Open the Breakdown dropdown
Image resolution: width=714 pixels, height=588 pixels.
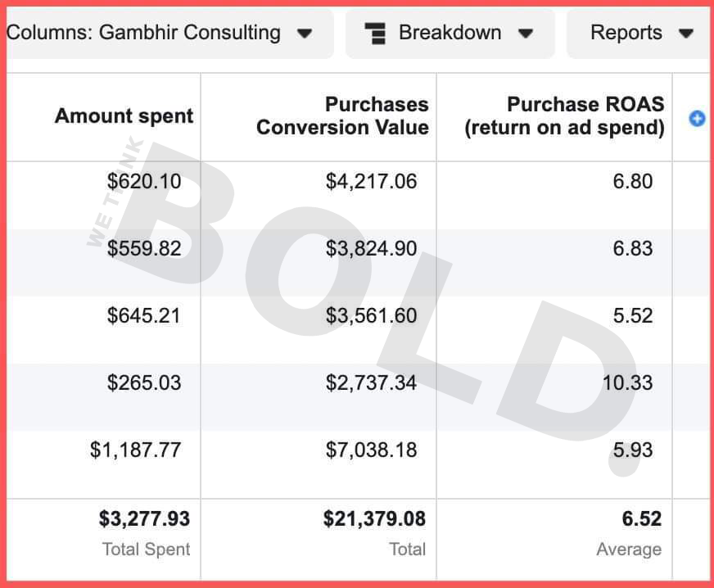[x=450, y=33]
